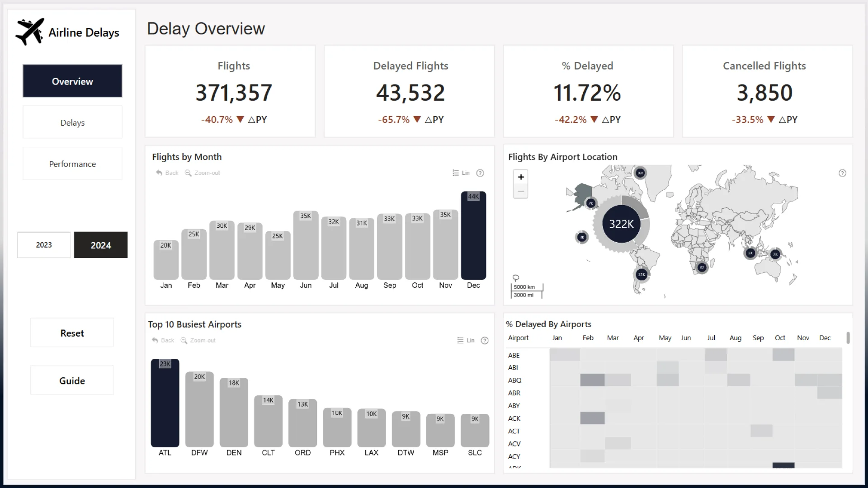
Task: Select the 2023 year toggle
Action: [44, 245]
